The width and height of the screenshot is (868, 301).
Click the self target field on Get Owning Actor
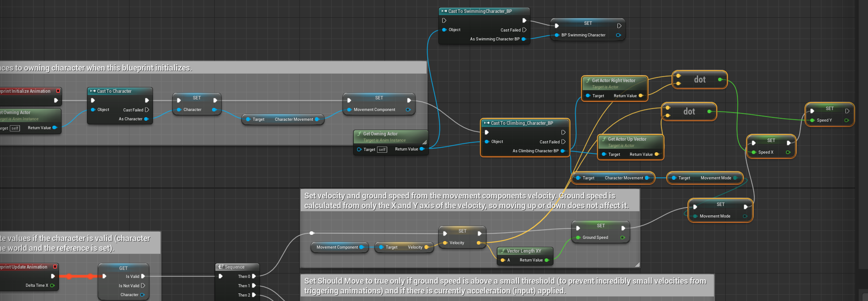pyautogui.click(x=382, y=150)
